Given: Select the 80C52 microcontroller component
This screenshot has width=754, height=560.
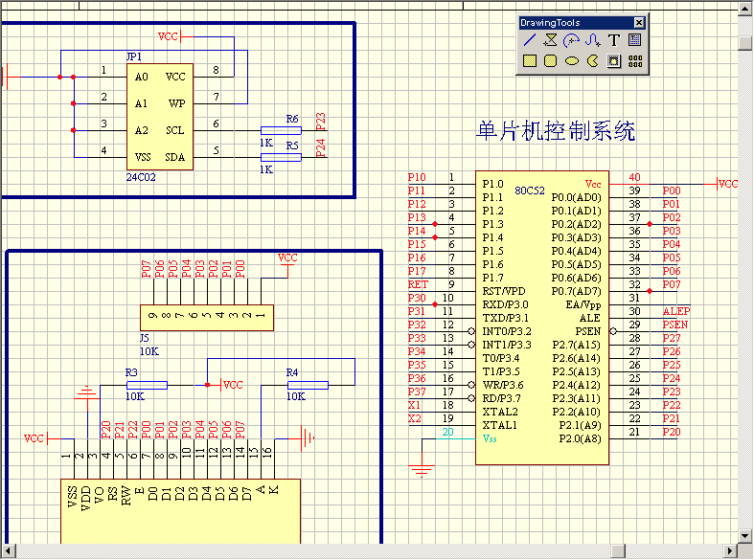Looking at the screenshot, I should coord(541,316).
